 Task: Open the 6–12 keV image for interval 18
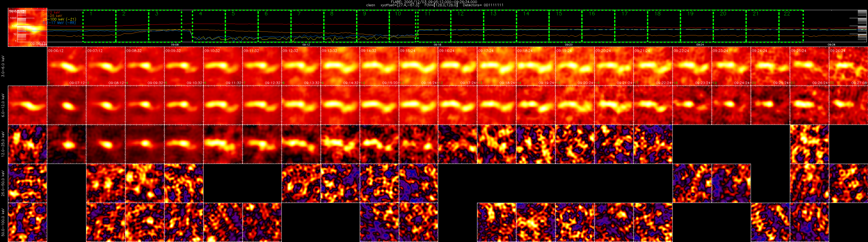(692, 105)
